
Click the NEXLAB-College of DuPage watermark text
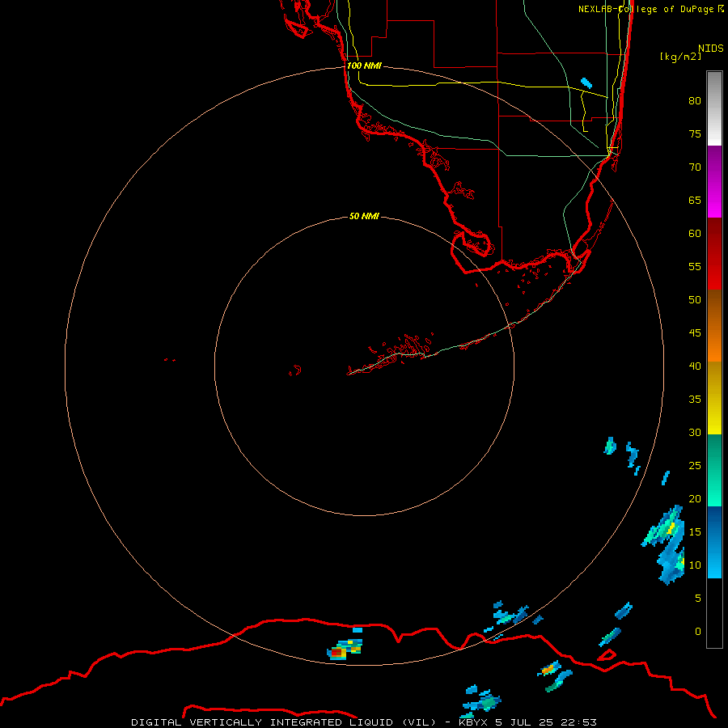coord(646,9)
